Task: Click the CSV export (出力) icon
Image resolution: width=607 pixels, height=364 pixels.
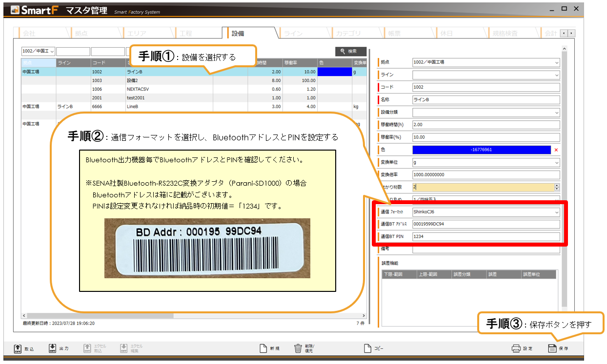Action: [53, 348]
